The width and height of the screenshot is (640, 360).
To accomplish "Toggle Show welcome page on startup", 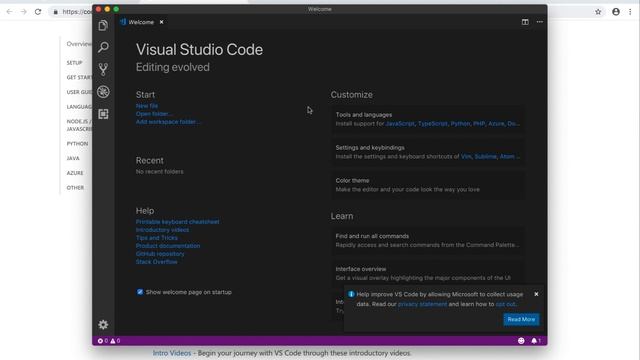I will [140, 292].
